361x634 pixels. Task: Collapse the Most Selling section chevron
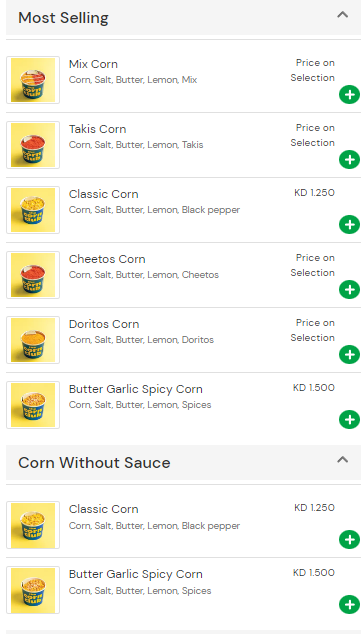[342, 15]
